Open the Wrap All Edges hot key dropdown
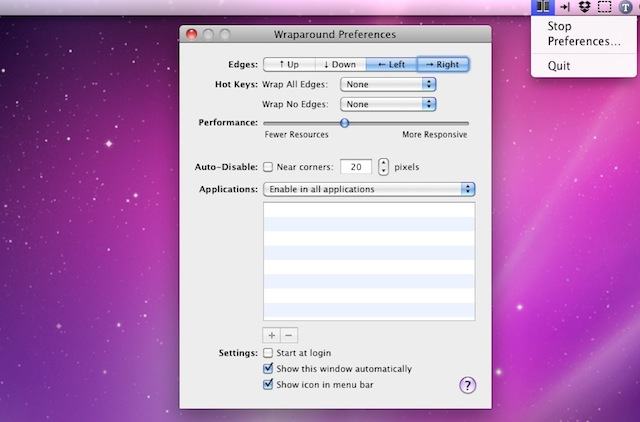 coord(388,85)
